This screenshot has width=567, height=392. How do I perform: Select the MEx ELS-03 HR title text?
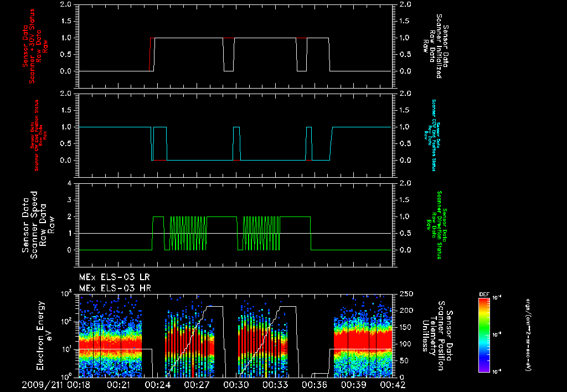115,288
